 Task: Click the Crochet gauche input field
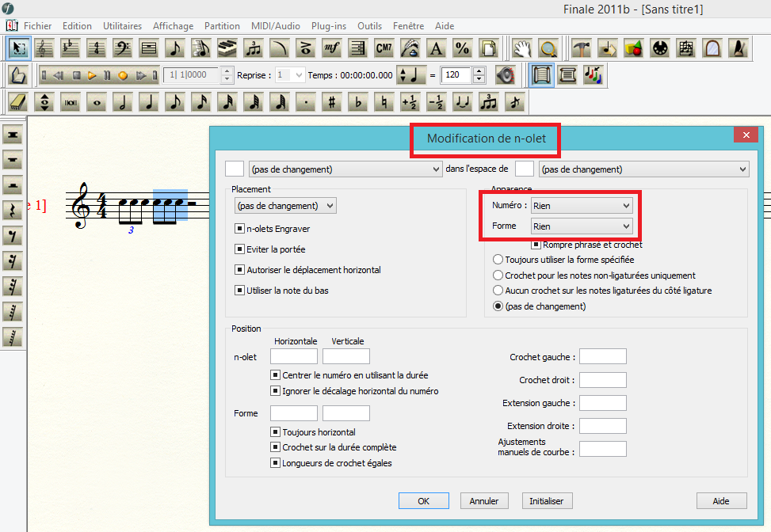(x=603, y=357)
